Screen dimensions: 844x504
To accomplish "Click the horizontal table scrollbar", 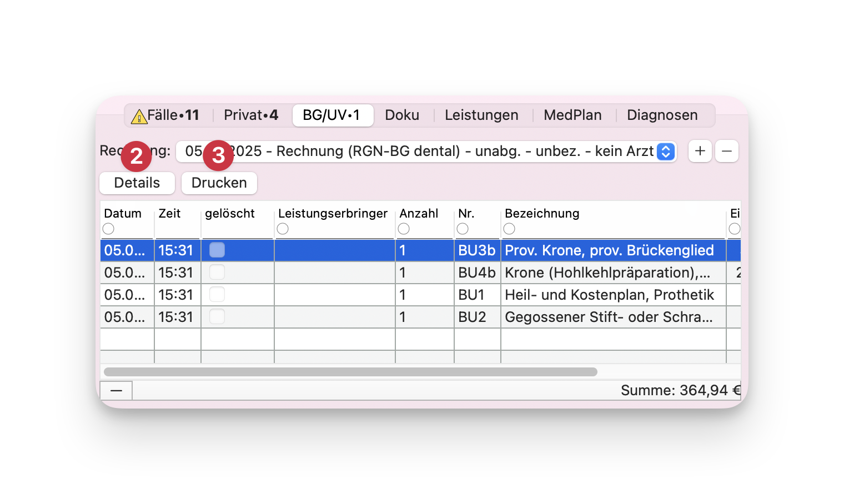I will [x=350, y=372].
